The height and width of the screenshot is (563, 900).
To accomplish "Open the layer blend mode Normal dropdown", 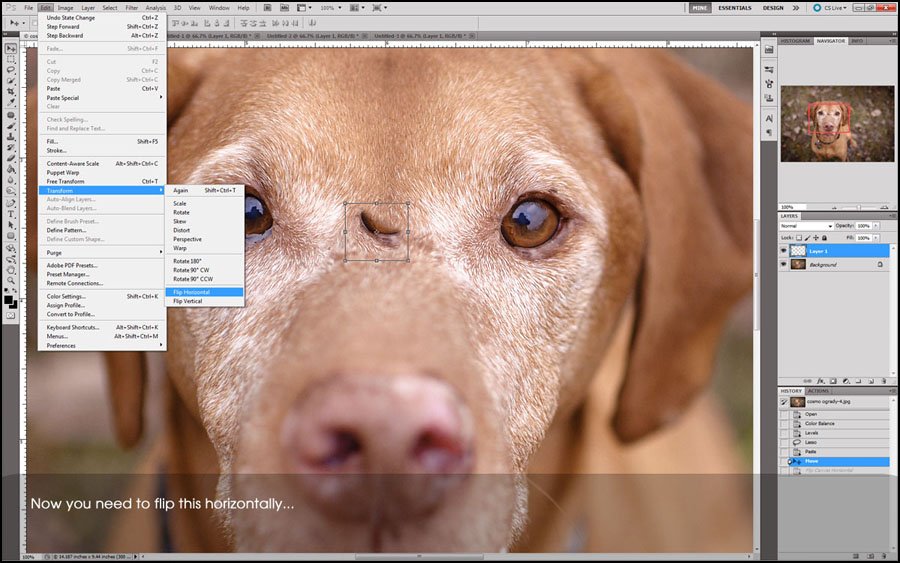I will pos(806,226).
